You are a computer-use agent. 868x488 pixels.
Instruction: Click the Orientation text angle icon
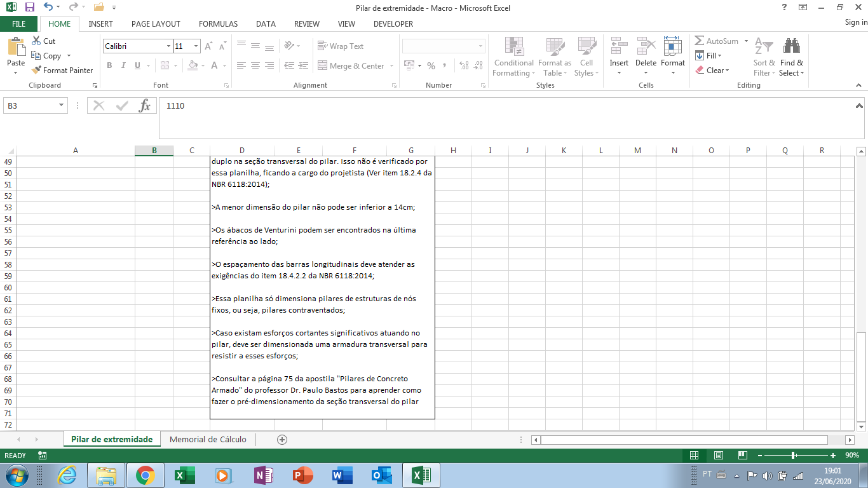point(289,46)
